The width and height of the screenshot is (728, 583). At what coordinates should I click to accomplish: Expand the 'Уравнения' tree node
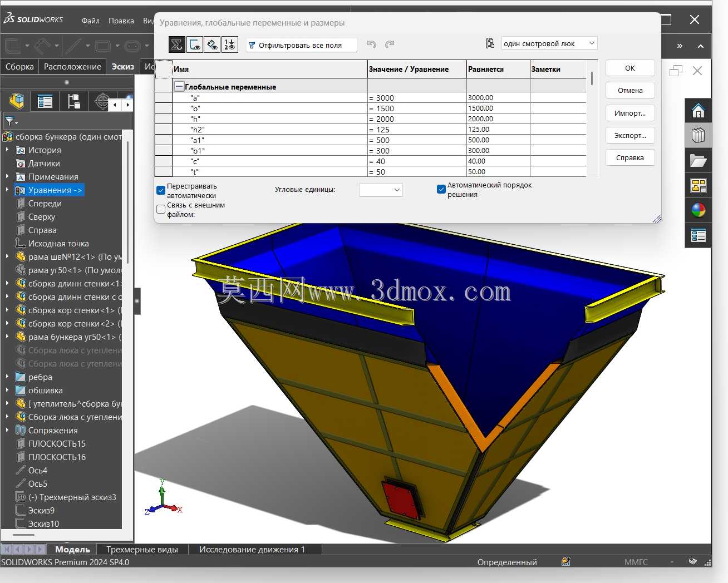[x=7, y=190]
